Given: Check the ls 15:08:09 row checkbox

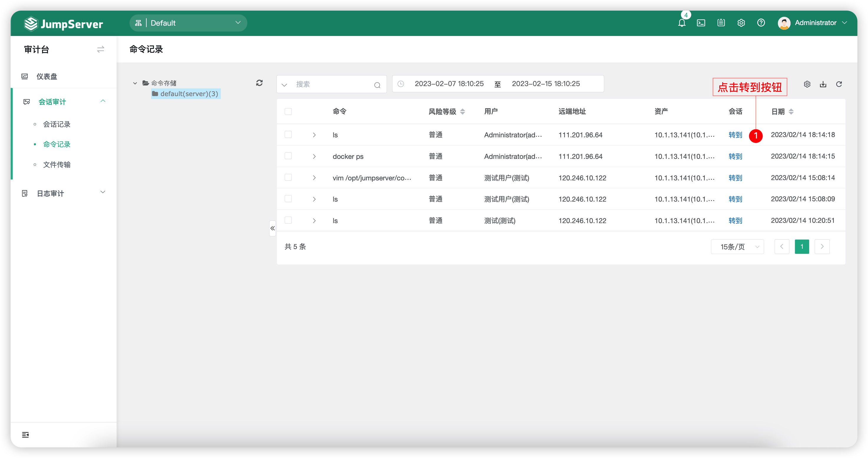Looking at the screenshot, I should (288, 199).
